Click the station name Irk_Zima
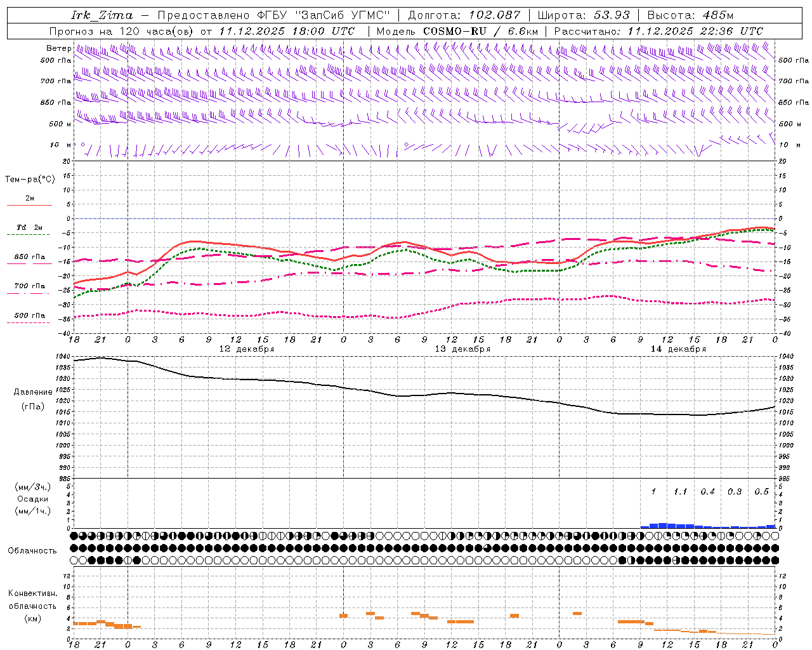Screen dimensions: 812x650 point(101,15)
